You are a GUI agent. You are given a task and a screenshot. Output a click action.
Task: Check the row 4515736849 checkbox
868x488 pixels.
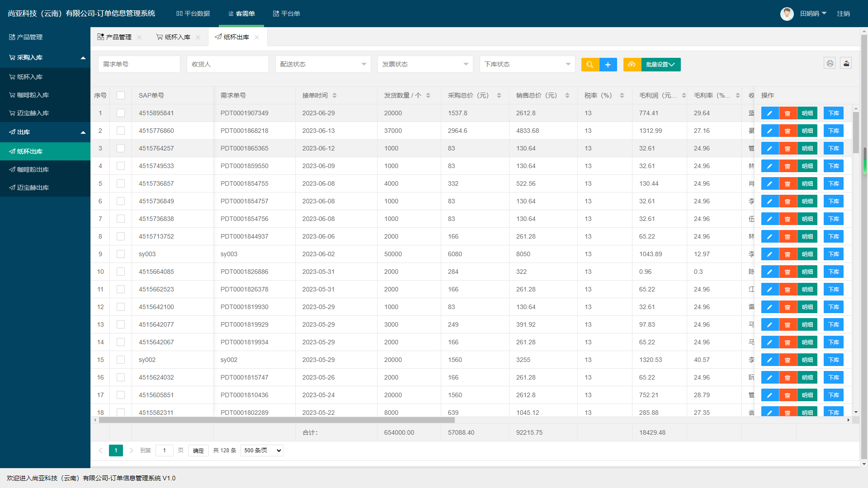[x=121, y=201]
